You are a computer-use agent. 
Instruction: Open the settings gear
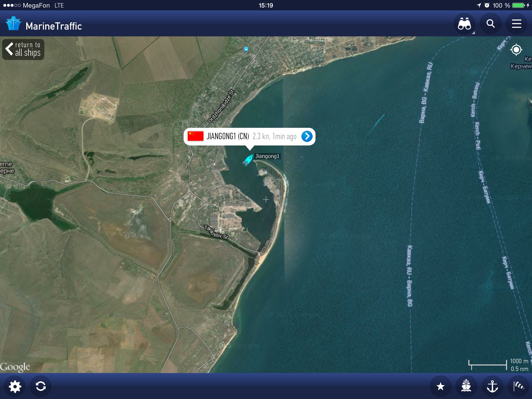click(x=15, y=386)
